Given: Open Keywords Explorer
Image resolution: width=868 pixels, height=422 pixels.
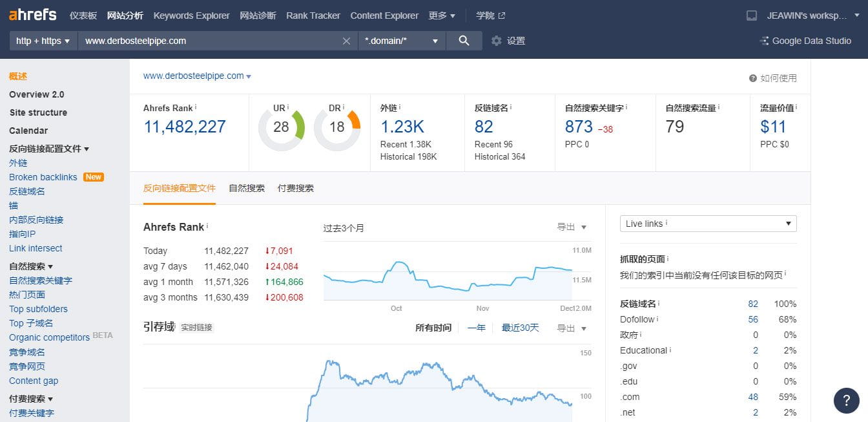Looking at the screenshot, I should click(x=191, y=16).
